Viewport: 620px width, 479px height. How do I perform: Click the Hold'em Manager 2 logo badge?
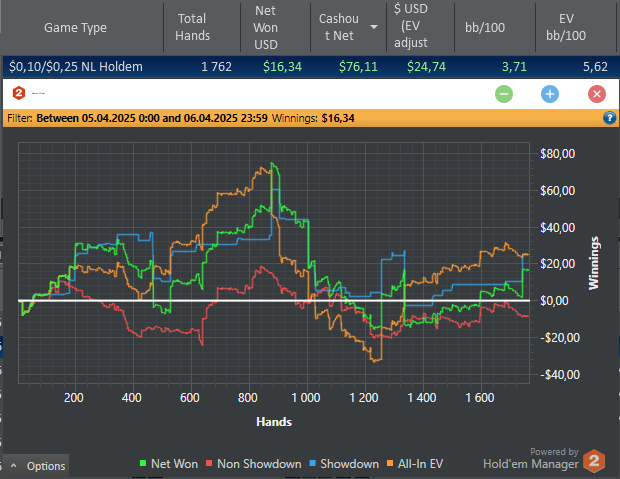click(595, 460)
